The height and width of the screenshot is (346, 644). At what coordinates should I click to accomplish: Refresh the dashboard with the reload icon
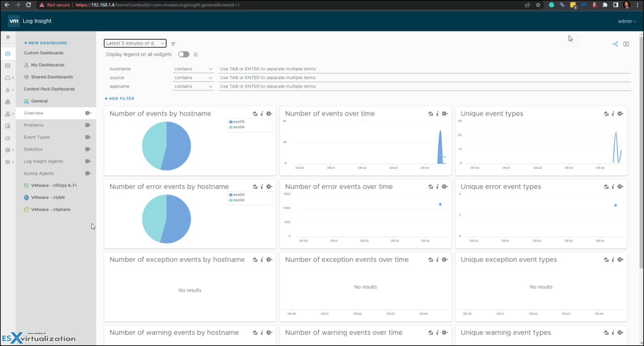[173, 43]
